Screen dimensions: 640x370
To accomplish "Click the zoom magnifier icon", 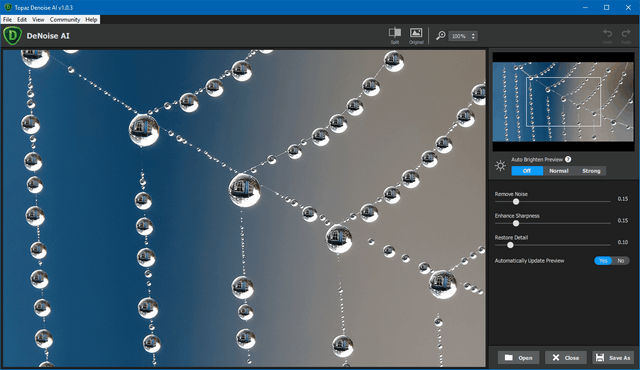I will tap(440, 35).
